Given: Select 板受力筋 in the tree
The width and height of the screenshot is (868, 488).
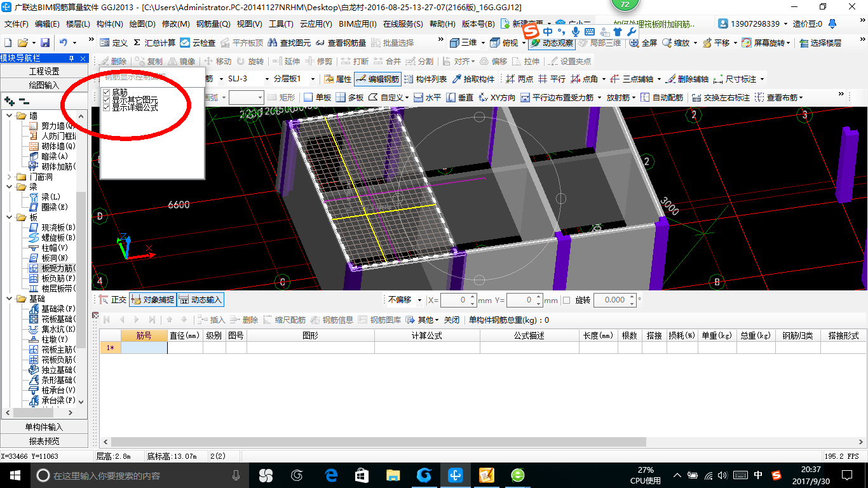Looking at the screenshot, I should tap(53, 268).
